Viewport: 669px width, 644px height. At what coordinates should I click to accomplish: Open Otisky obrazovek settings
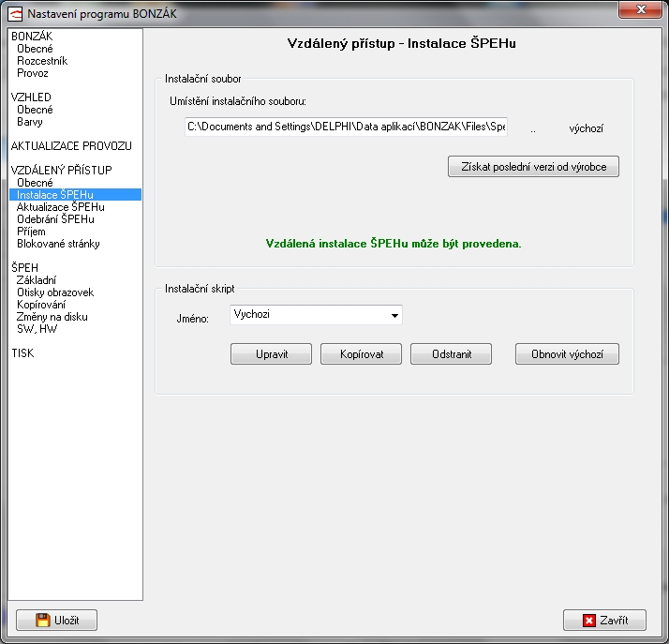[x=55, y=292]
